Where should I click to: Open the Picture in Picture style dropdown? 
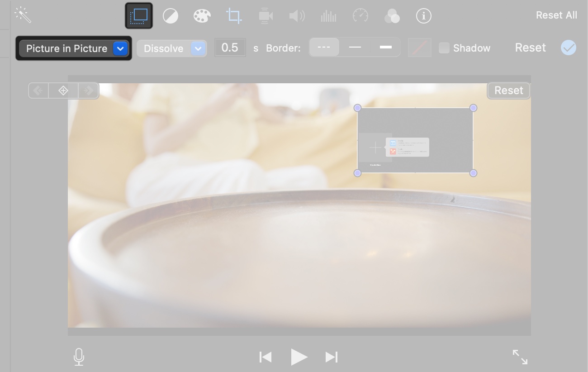pyautogui.click(x=120, y=48)
